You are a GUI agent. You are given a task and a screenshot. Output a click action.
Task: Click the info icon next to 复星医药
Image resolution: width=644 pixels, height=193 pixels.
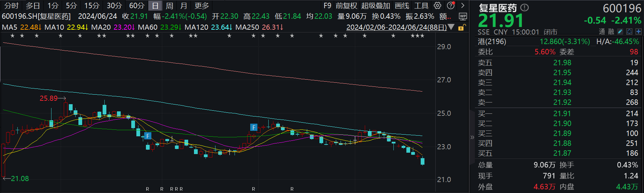coord(525,8)
